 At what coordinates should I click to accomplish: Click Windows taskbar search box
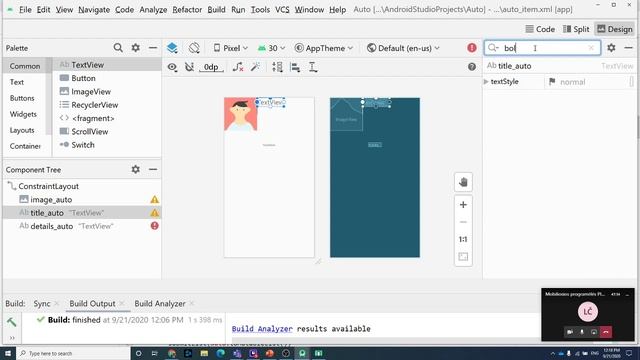(72, 353)
